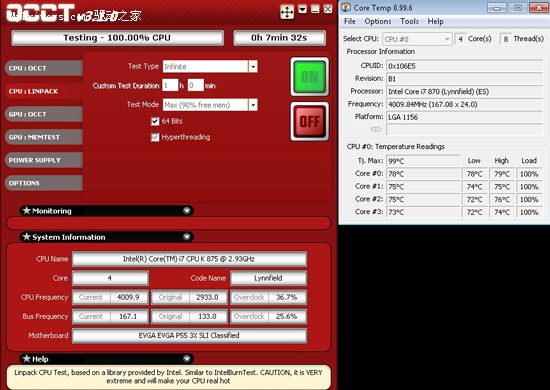Click the Revision value B1
This screenshot has height=390, width=550.
pyautogui.click(x=464, y=79)
